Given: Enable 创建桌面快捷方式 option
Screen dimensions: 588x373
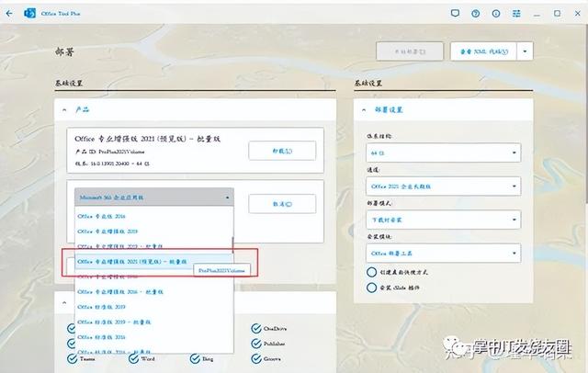Looking at the screenshot, I should (x=371, y=272).
